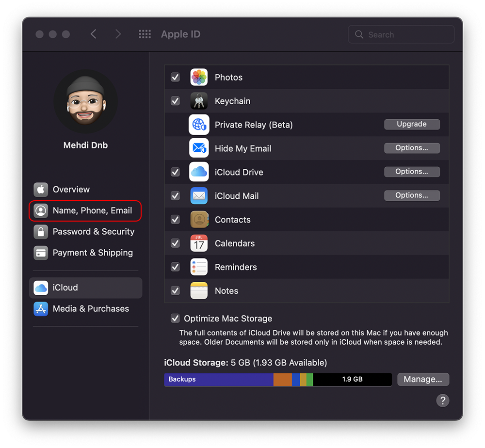Open Options for iCloud Drive

coord(412,172)
